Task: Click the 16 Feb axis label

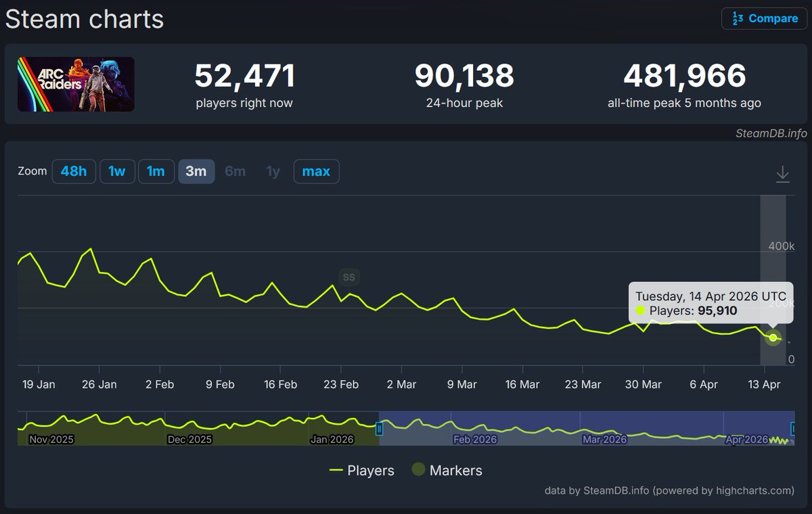Action: (x=280, y=384)
